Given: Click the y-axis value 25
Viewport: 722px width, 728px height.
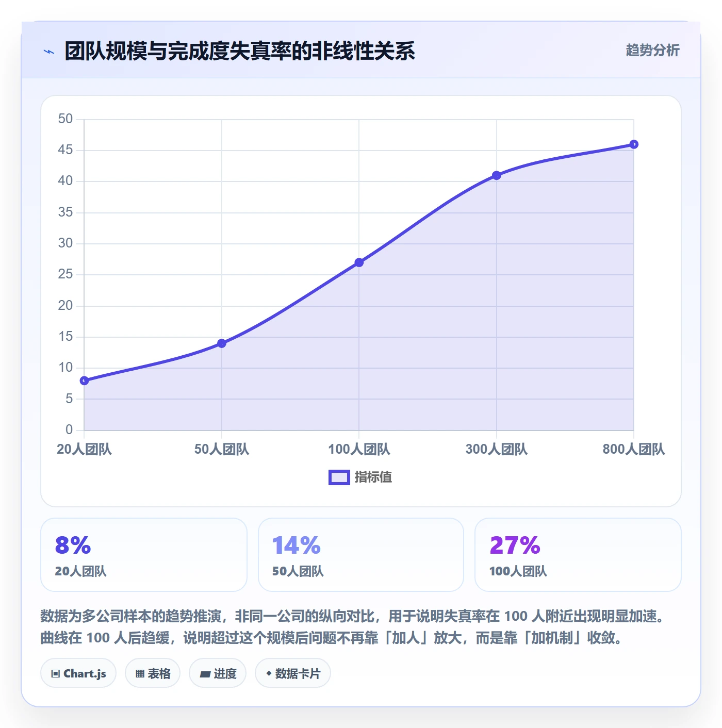Looking at the screenshot, I should pyautogui.click(x=65, y=274).
